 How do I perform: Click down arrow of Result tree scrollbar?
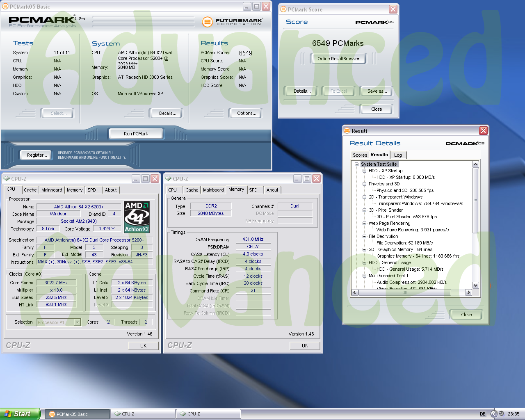pyautogui.click(x=476, y=285)
